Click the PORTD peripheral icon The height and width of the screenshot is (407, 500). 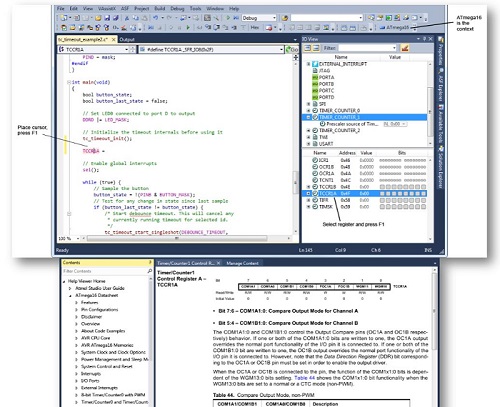[x=315, y=97]
